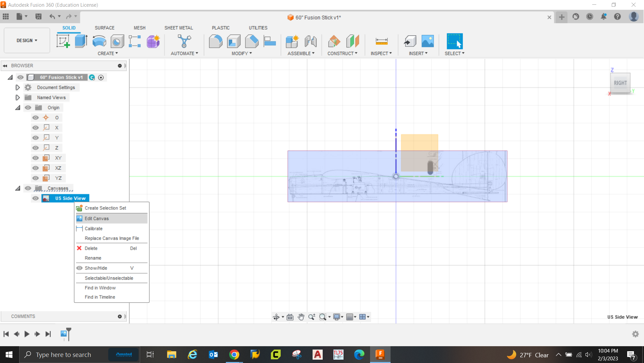The height and width of the screenshot is (363, 644).
Task: Click the canvas feature in the timeline
Action: (64, 334)
